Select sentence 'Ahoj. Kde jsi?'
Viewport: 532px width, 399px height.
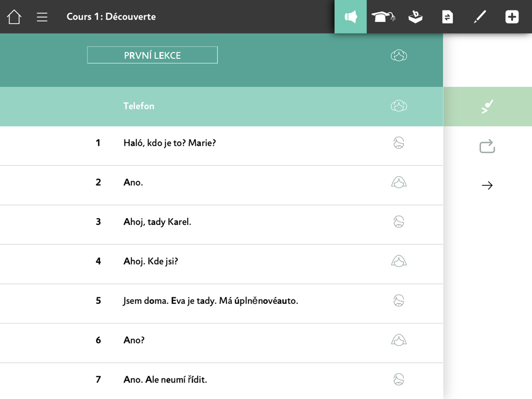pyautogui.click(x=151, y=261)
